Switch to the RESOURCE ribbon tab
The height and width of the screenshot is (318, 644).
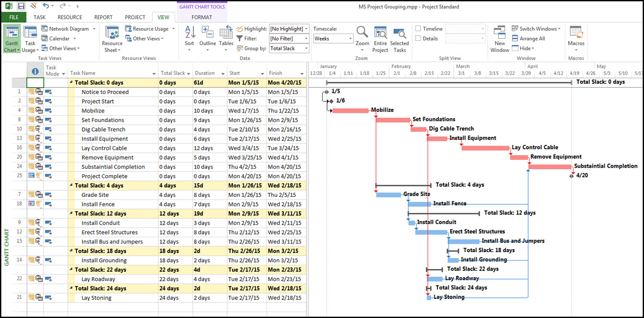[x=70, y=17]
